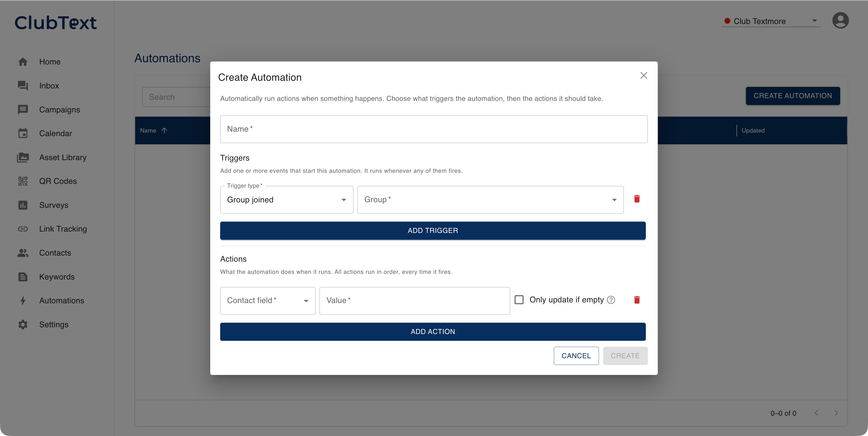Go to Campaigns in the sidebar
868x436 pixels.
tap(59, 110)
